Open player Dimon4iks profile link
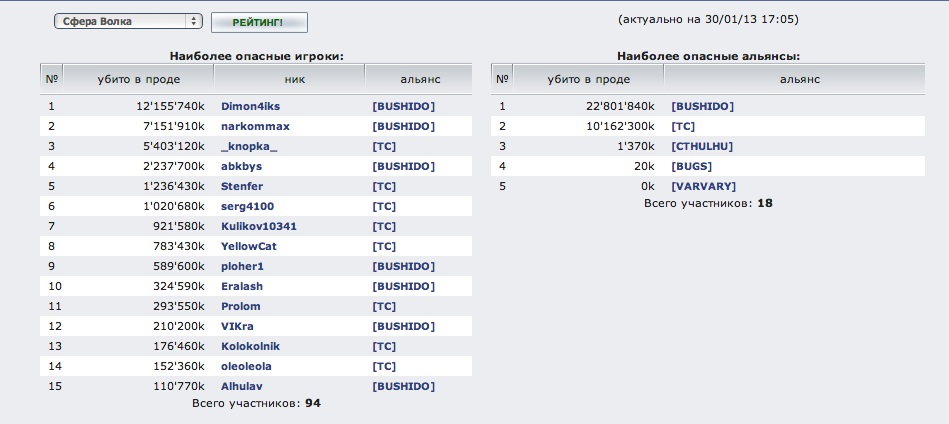 click(x=253, y=106)
